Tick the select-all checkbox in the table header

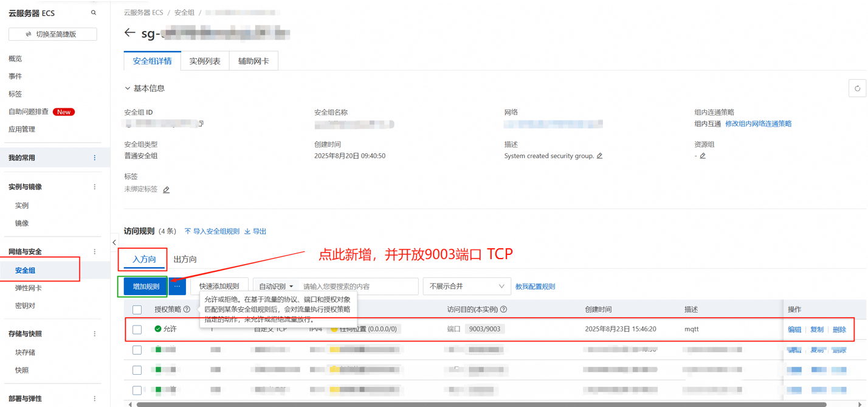point(137,310)
